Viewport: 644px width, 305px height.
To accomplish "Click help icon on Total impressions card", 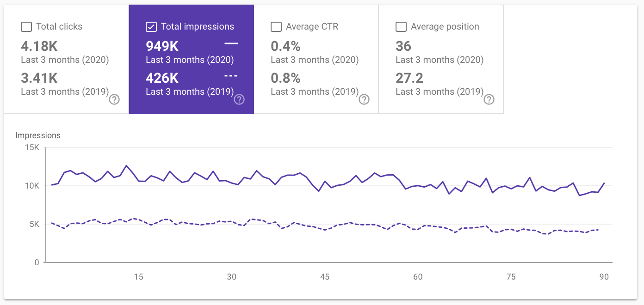I will [x=239, y=99].
